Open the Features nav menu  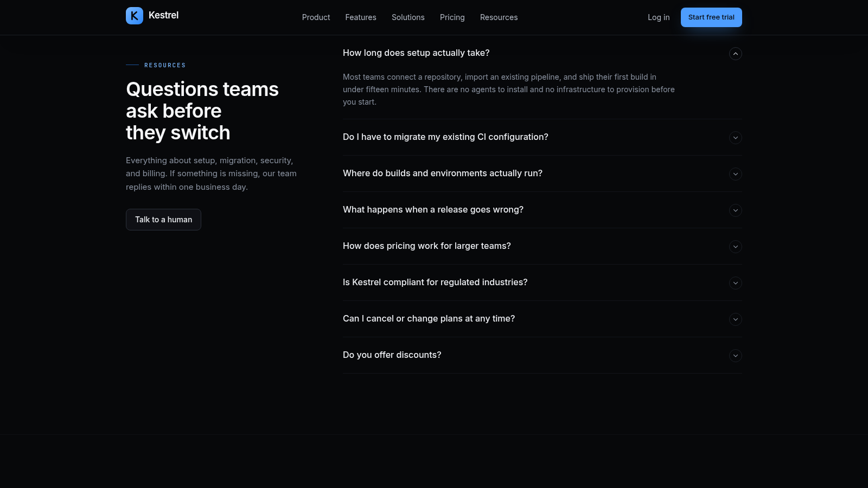coord(361,17)
